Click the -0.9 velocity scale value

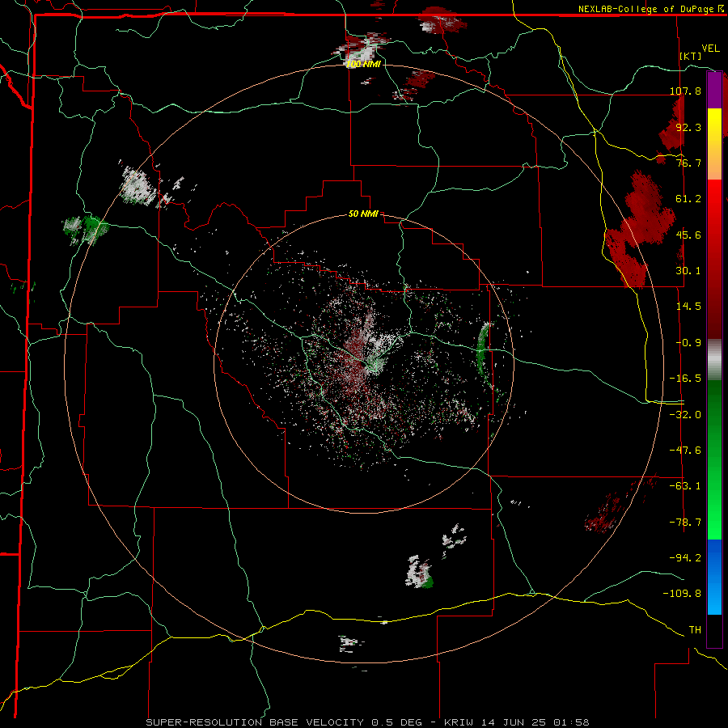(x=688, y=343)
